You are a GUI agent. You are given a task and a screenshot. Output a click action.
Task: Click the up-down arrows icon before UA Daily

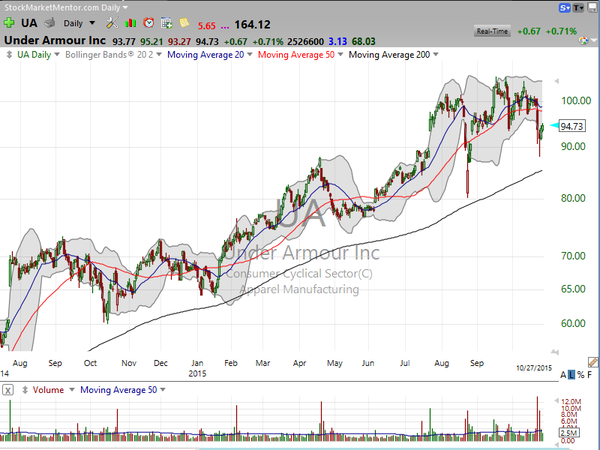(x=9, y=55)
